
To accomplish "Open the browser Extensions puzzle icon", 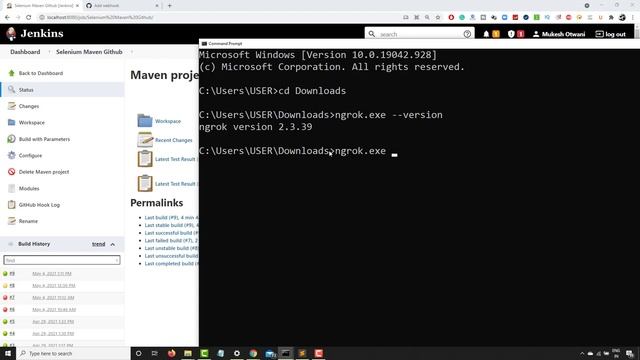I will (x=611, y=17).
